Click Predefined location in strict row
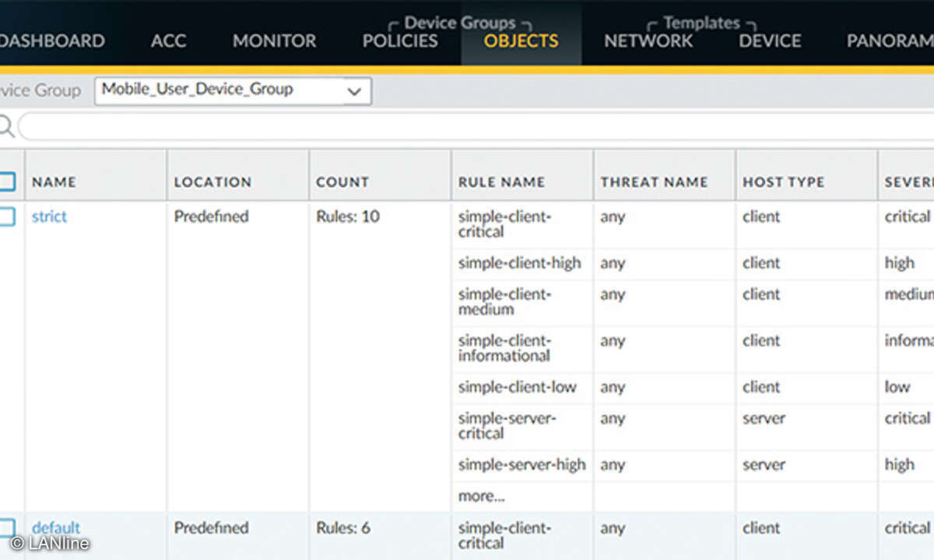This screenshot has width=934, height=560. (211, 216)
